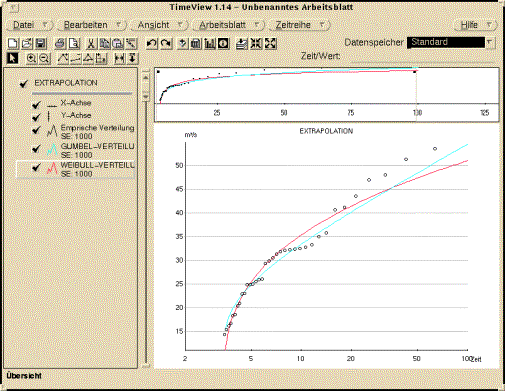Screen dimensions: 505x391
Task: Click the EXTRAPOLATION chart title
Action: coord(326,131)
